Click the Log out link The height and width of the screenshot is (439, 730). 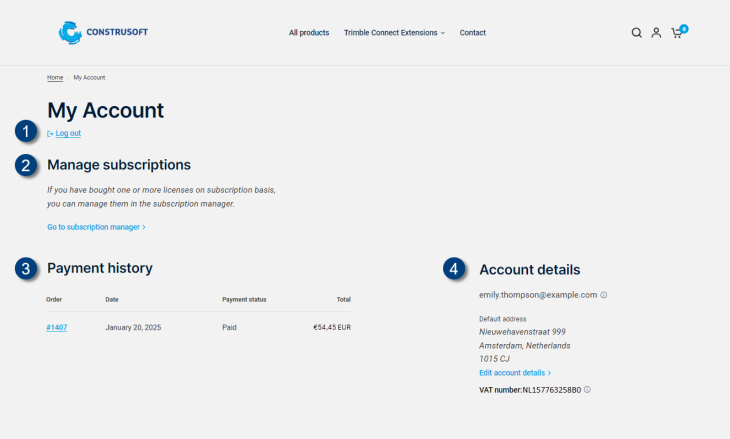coord(68,133)
